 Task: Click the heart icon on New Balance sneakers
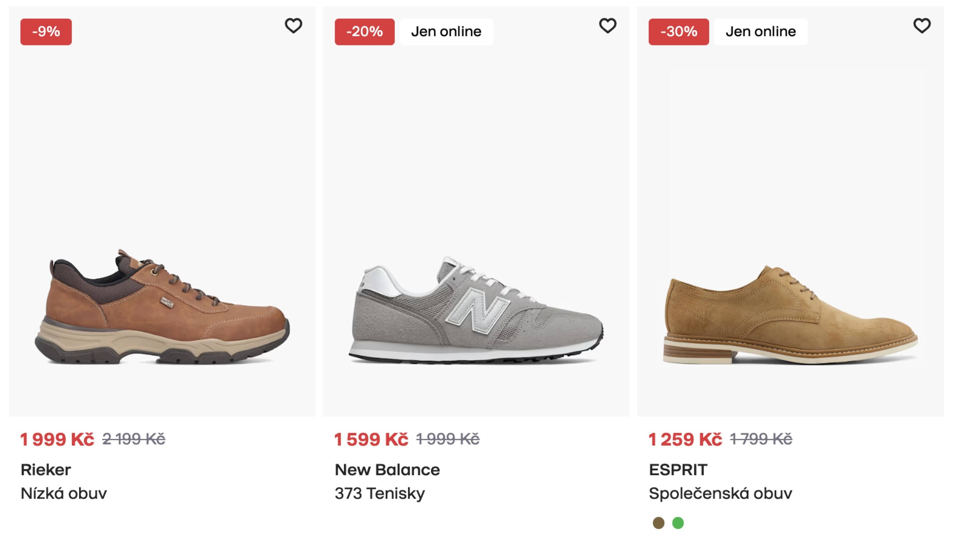click(608, 26)
